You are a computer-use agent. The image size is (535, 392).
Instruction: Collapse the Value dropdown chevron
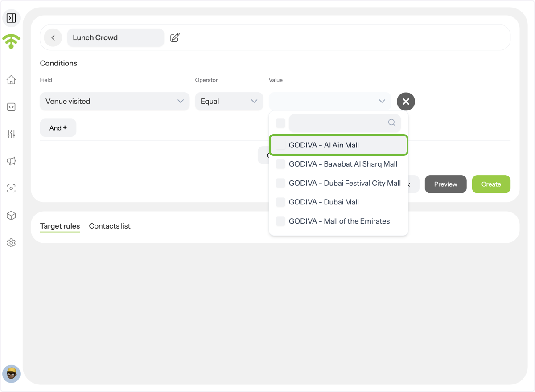[x=382, y=101]
